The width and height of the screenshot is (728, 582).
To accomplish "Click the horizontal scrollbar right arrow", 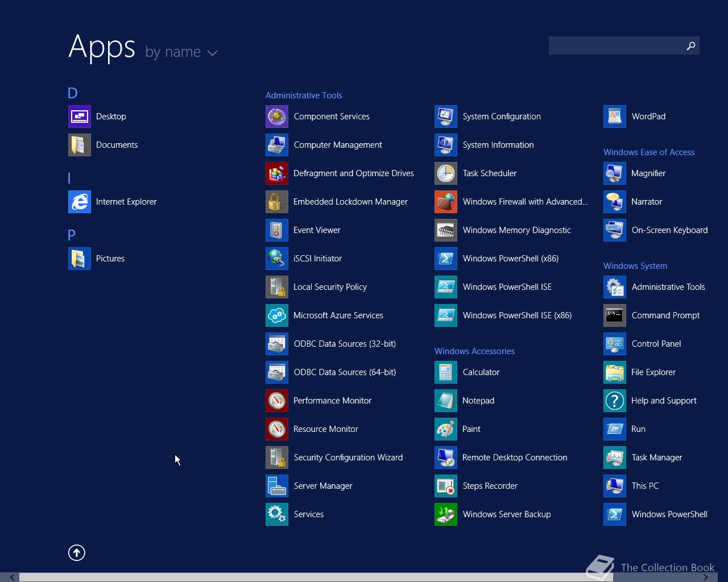I will [705, 577].
